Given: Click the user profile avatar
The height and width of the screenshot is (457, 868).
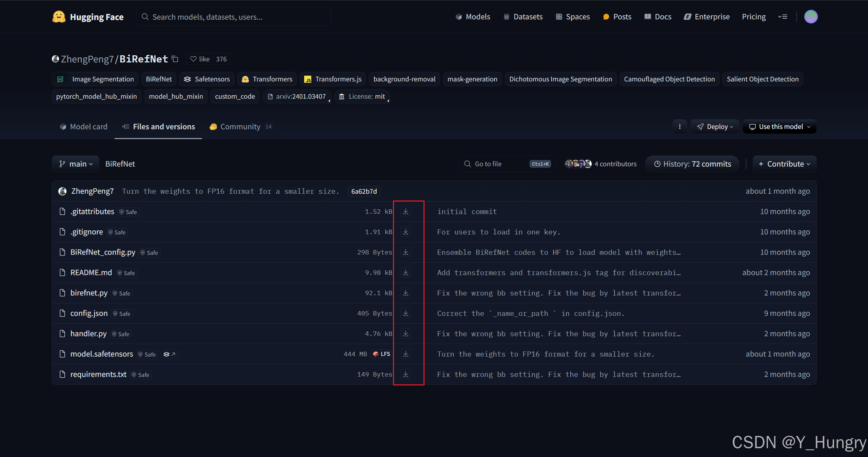Looking at the screenshot, I should [811, 17].
